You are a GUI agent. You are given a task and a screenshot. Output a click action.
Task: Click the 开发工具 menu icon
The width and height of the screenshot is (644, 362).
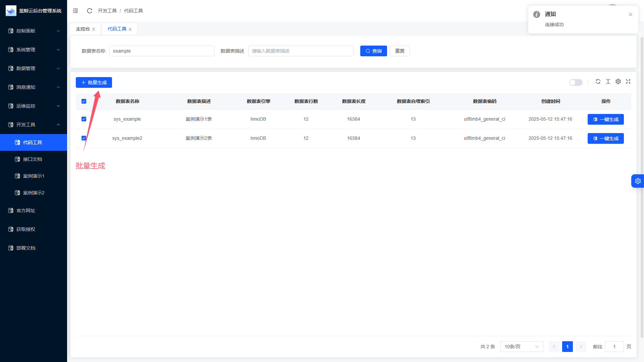(x=11, y=125)
